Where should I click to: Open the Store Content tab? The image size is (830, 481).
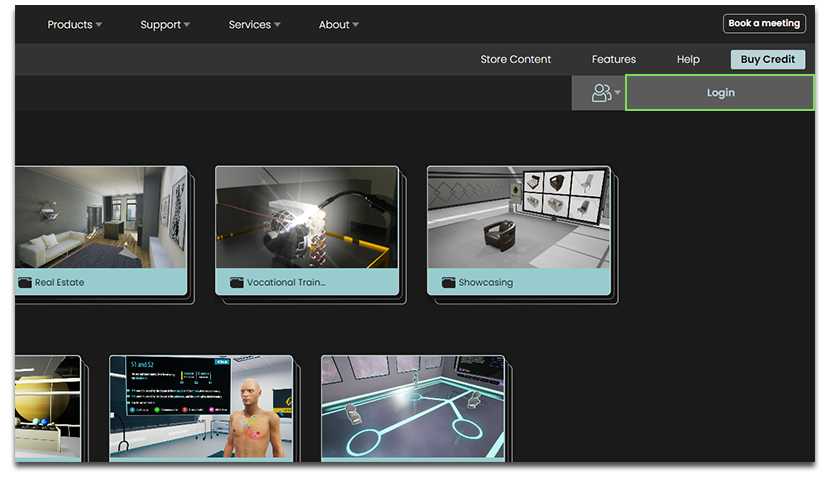pyautogui.click(x=516, y=59)
